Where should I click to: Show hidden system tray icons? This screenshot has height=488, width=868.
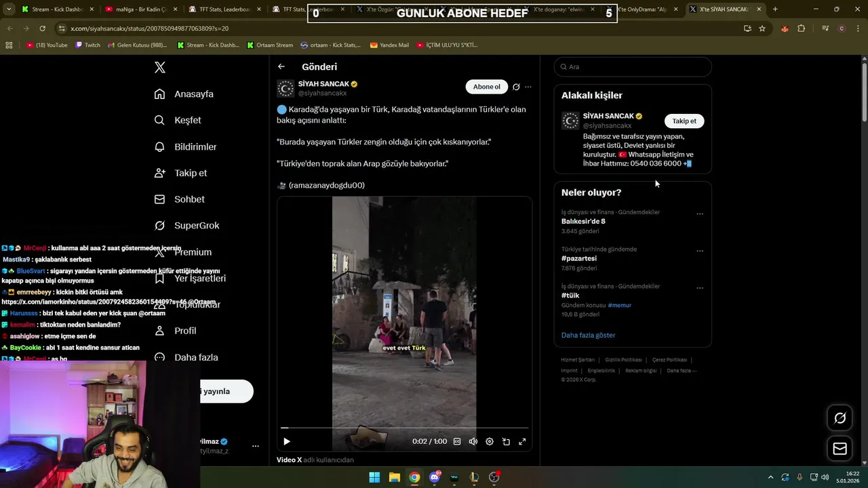click(770, 477)
